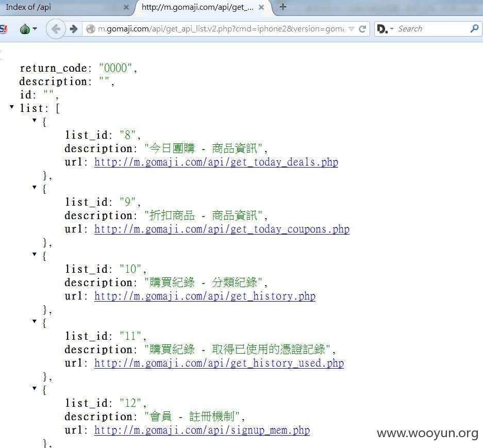
Task: Click description text "購買紀錄 - 分類紀錄"
Action: (203, 283)
